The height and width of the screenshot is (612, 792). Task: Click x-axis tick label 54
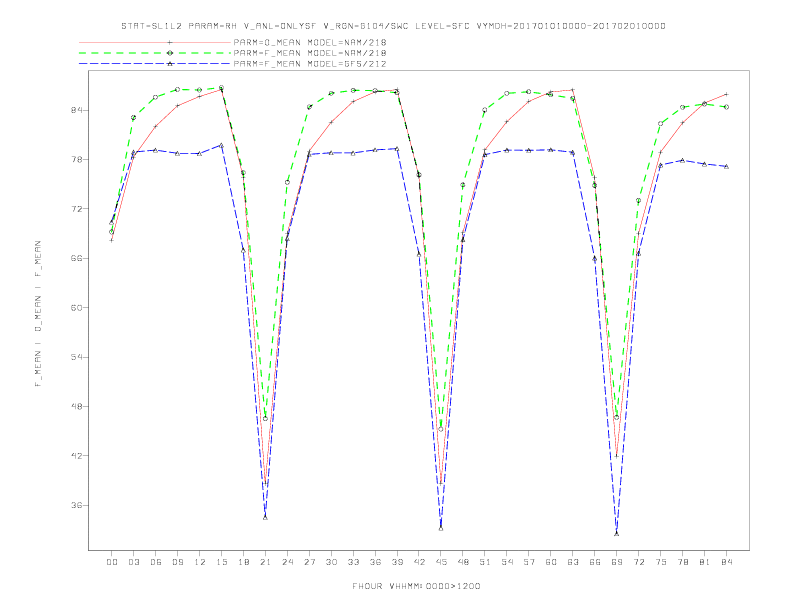pos(507,562)
